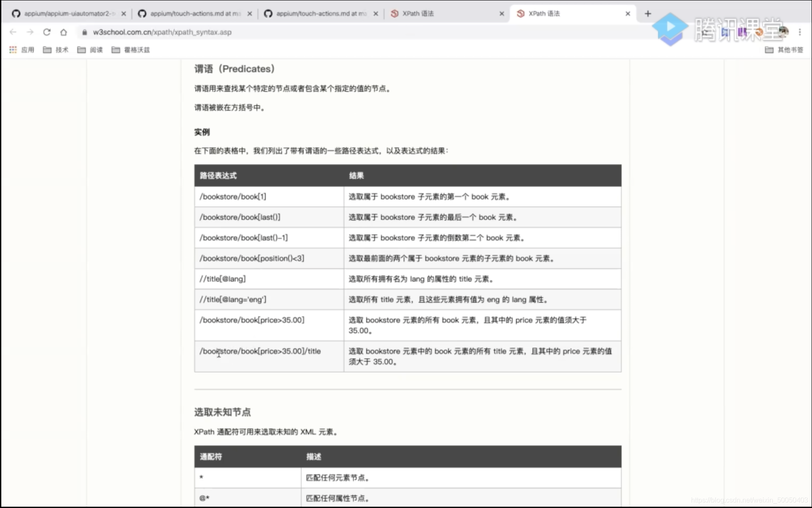Reload the current page
This screenshot has width=812, height=508.
point(47,32)
